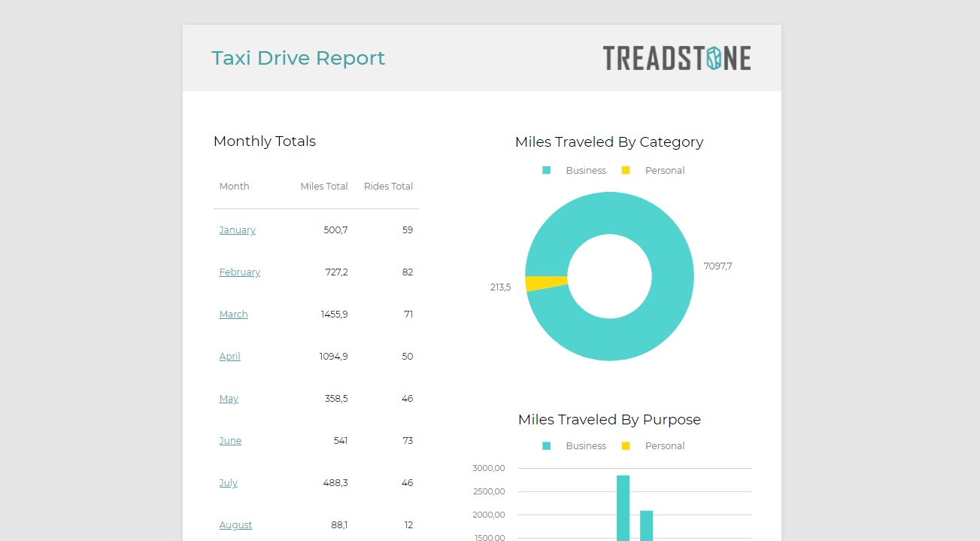The image size is (980, 541).
Task: Click February miles value 727,2
Action: 336,272
